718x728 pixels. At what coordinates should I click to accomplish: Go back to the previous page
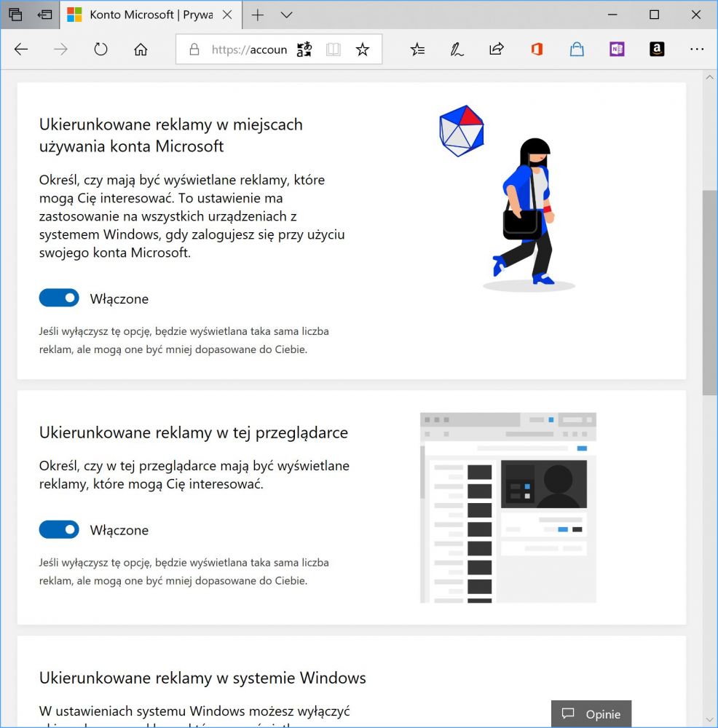(x=21, y=50)
